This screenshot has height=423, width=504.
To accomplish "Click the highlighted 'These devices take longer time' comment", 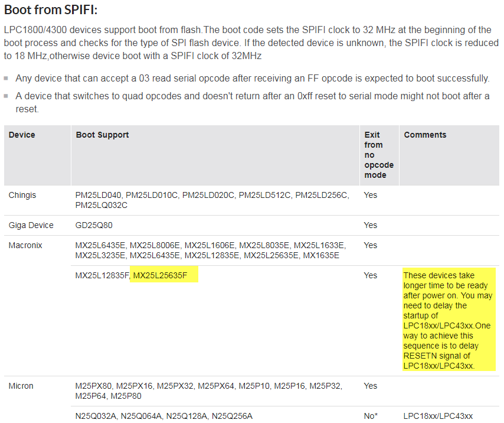I will pyautogui.click(x=448, y=320).
